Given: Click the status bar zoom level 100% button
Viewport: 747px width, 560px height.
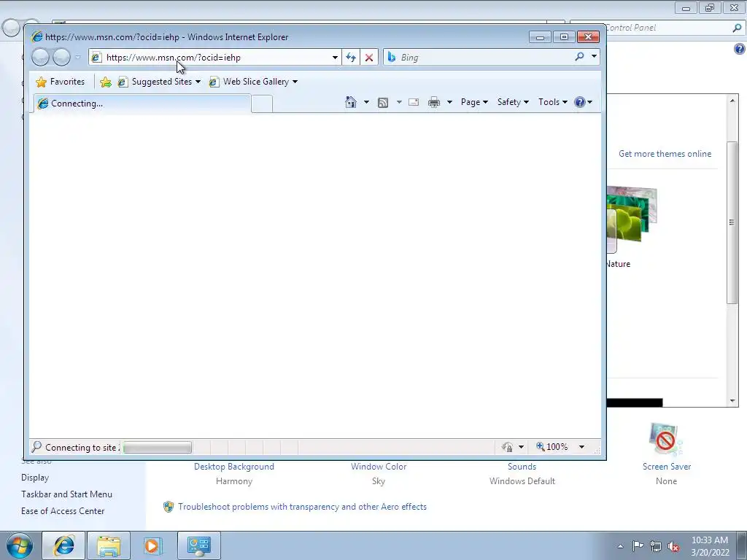Looking at the screenshot, I should pyautogui.click(x=552, y=447).
